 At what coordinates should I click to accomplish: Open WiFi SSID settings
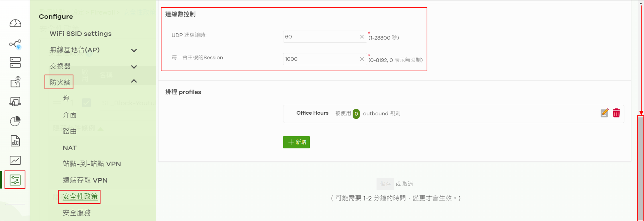[x=81, y=34]
